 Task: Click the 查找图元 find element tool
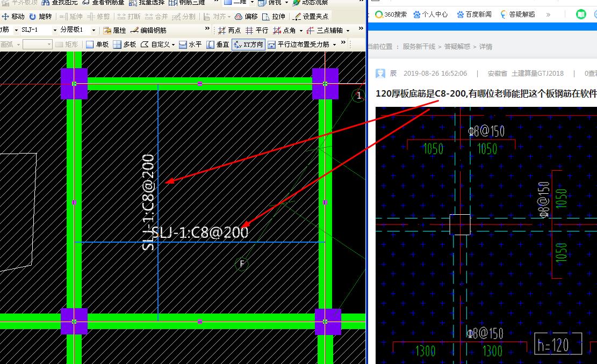tap(60, 2)
